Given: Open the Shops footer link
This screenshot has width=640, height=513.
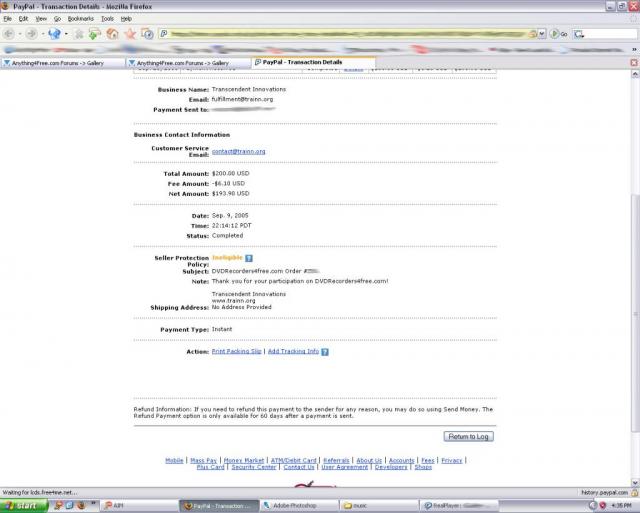Looking at the screenshot, I should (423, 467).
